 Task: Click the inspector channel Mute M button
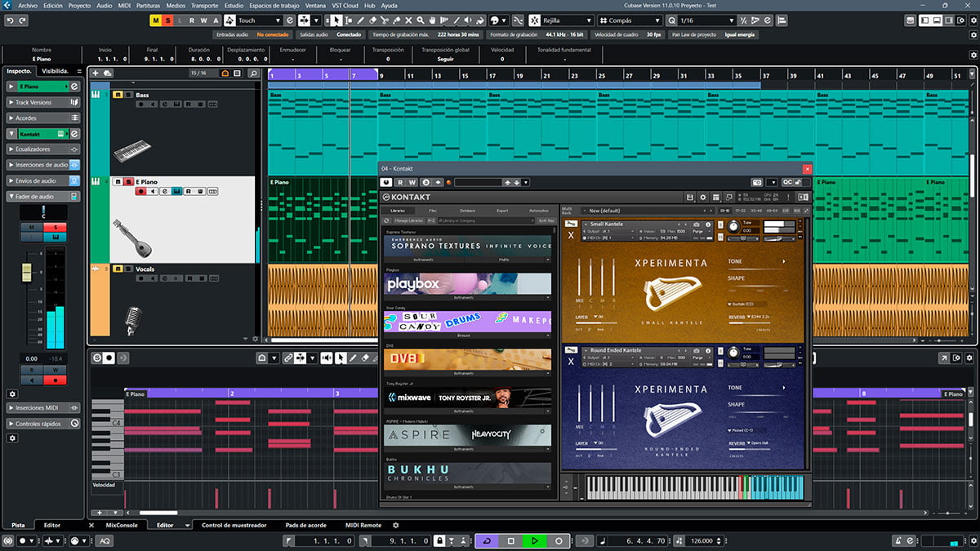(x=32, y=227)
